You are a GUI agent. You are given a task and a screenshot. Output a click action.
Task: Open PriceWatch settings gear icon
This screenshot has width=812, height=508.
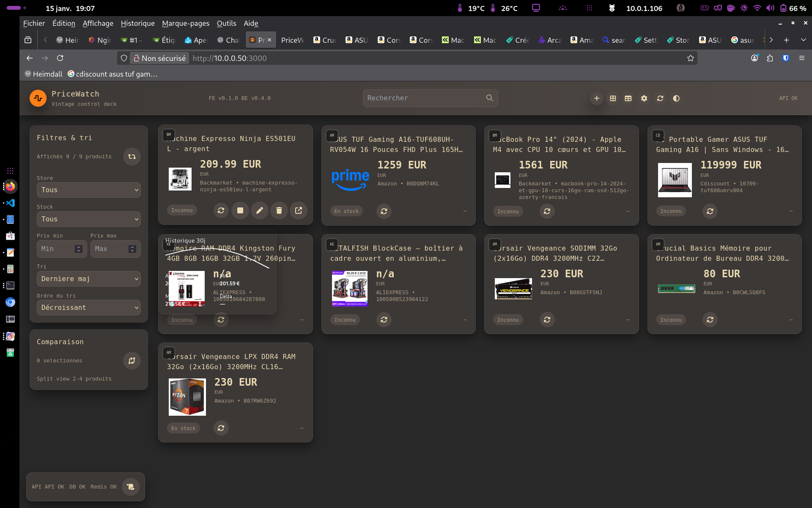point(644,98)
